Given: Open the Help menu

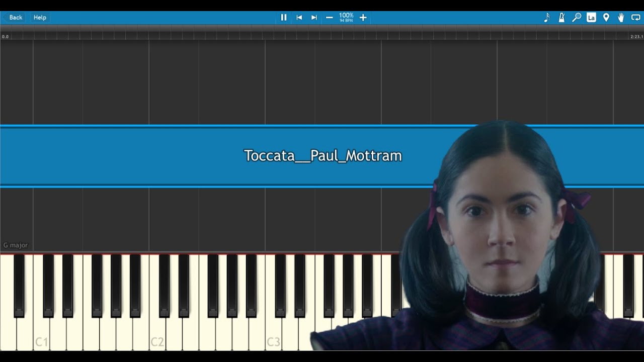Looking at the screenshot, I should coord(40,18).
